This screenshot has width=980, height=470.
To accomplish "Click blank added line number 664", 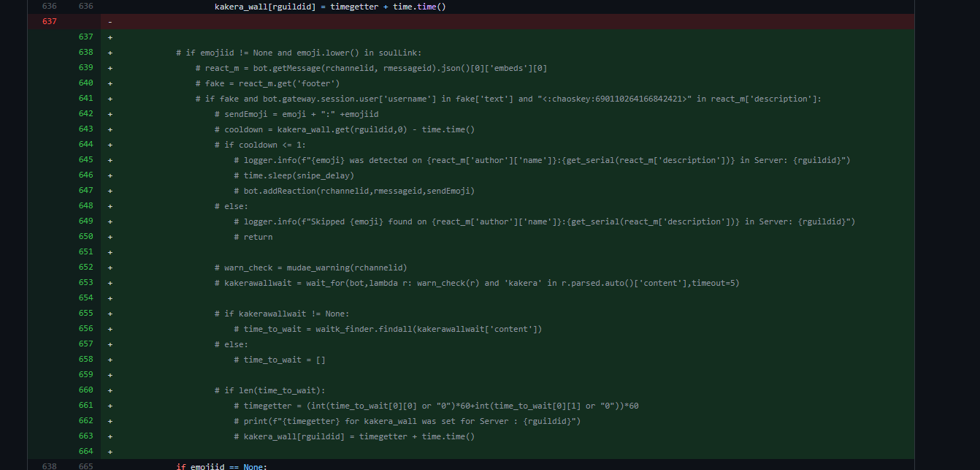I will pos(85,452).
